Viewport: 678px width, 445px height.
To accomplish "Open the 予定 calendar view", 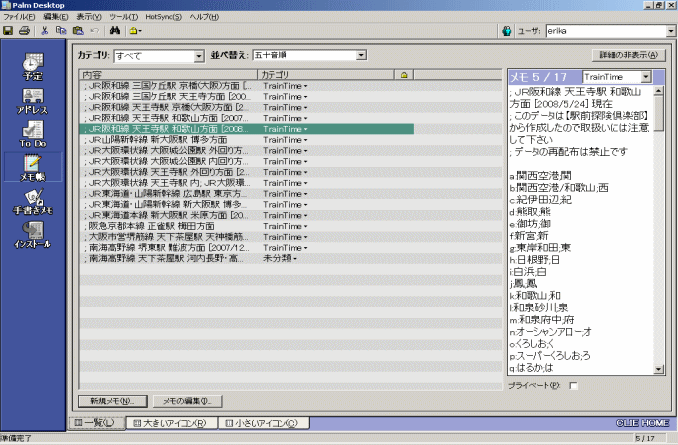I will tap(33, 67).
